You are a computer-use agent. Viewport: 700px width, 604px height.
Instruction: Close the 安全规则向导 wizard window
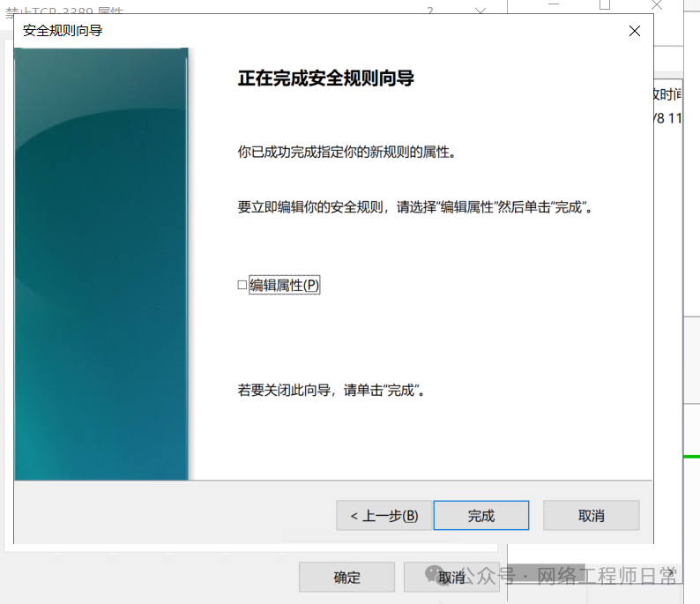pyautogui.click(x=634, y=31)
